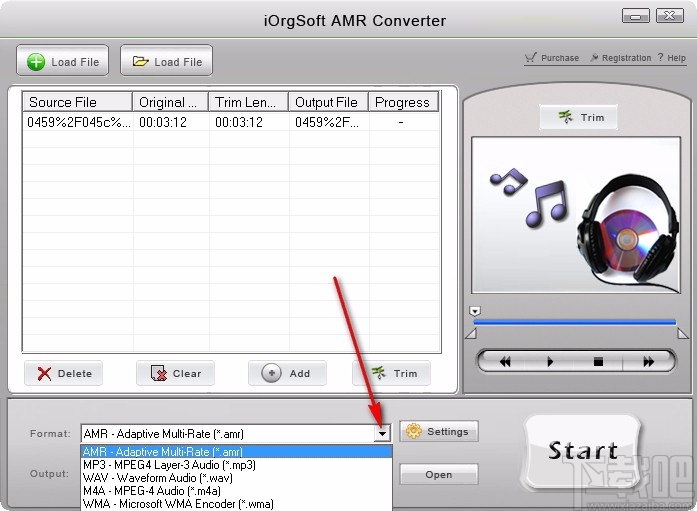Screen dimensions: 697x511
Task: Click the trim length 00:03:12 cell
Action: (x=239, y=122)
